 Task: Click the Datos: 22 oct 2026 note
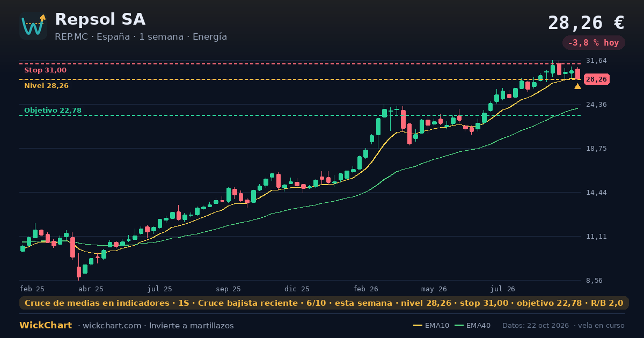coord(536,326)
